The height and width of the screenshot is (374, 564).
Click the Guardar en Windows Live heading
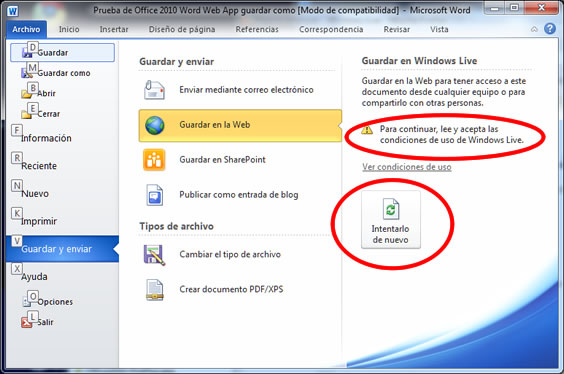419,61
